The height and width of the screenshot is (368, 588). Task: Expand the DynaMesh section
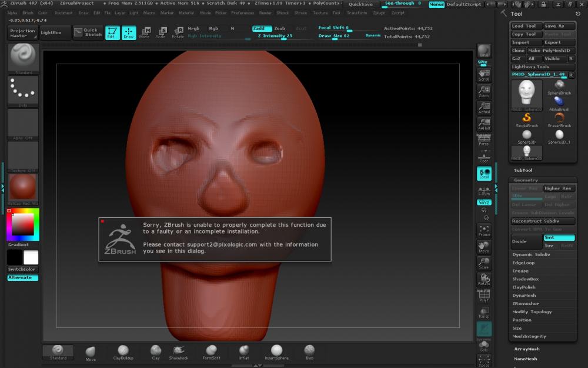524,296
